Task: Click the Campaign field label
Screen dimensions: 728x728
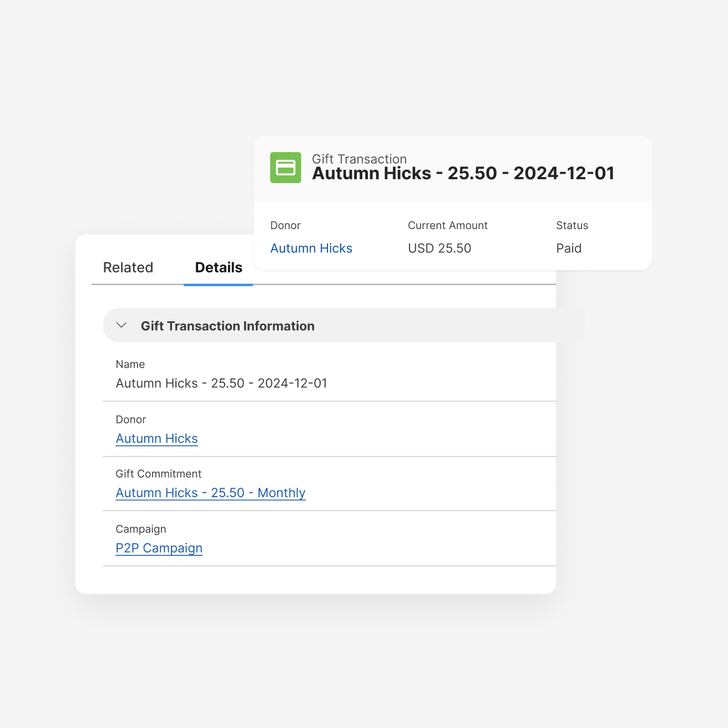Action: [x=141, y=529]
